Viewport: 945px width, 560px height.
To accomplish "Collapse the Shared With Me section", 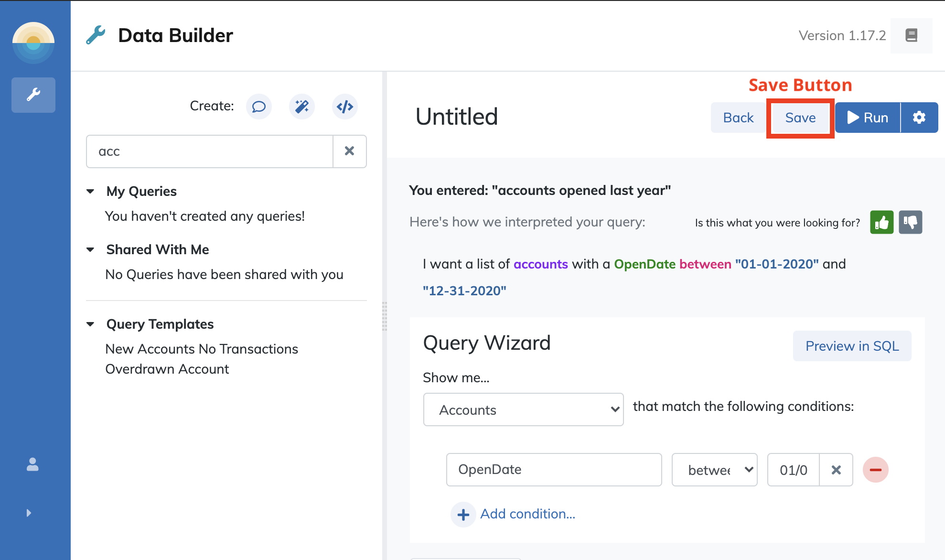I will 90,249.
